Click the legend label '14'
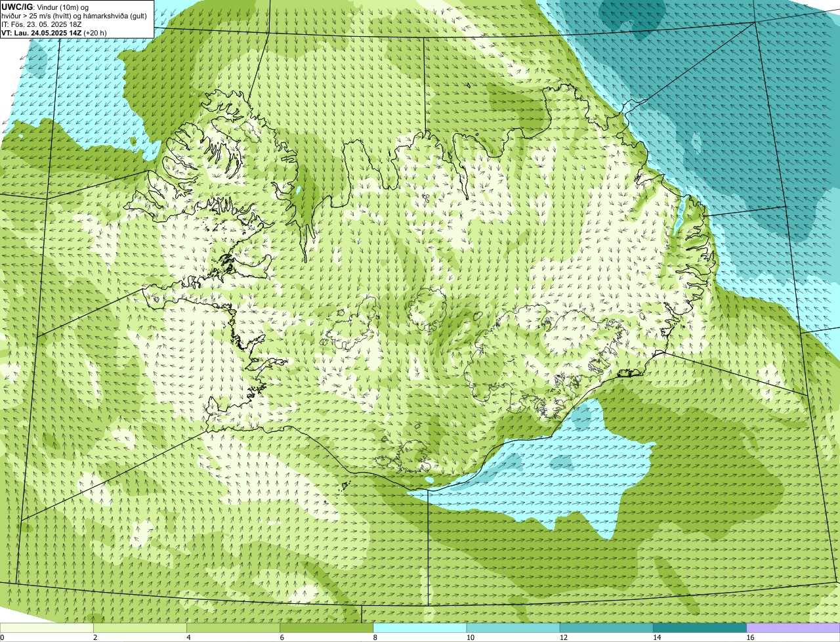The width and height of the screenshot is (840, 642). coord(657,637)
